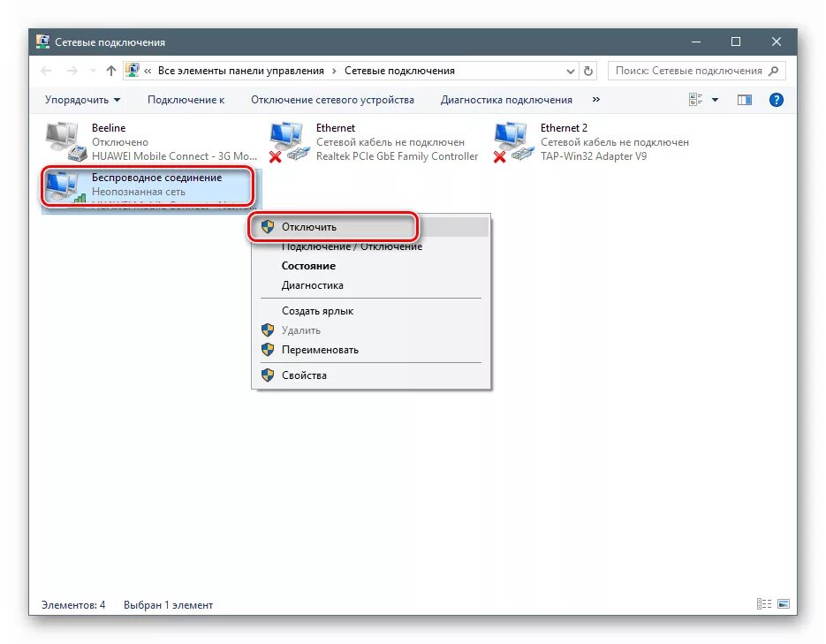Click shield icon next to 'Отключить'
826x644 pixels.
tap(268, 226)
